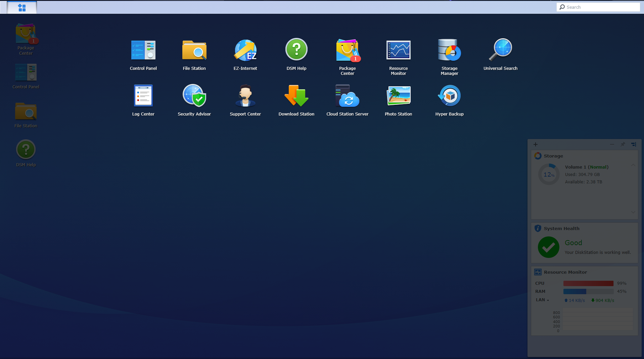Click the CPU usage bar
This screenshot has width=644, height=359.
[x=588, y=283]
